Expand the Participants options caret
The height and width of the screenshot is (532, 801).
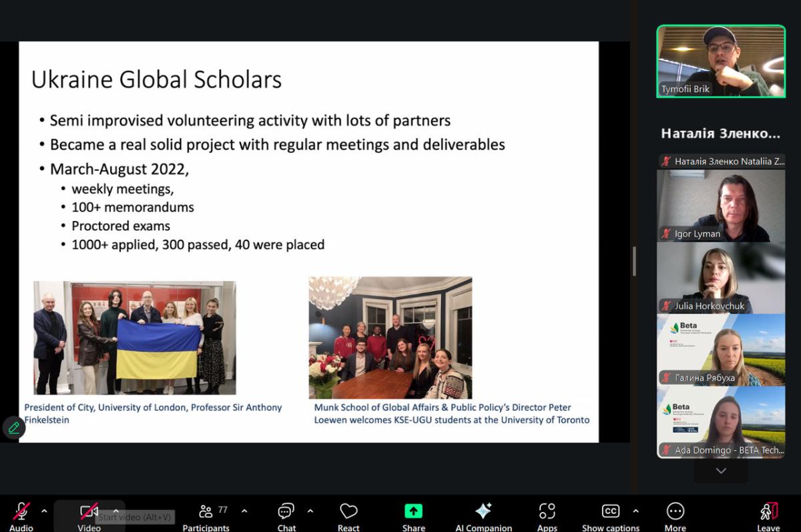click(244, 511)
